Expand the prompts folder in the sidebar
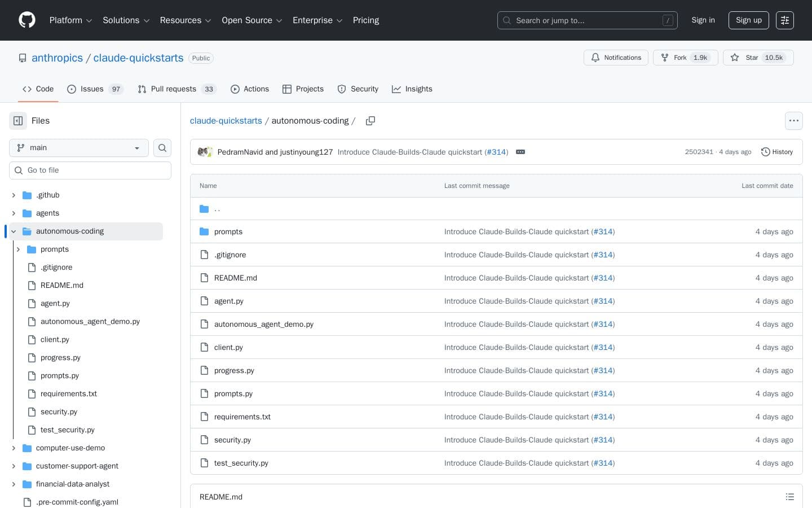 [x=19, y=249]
